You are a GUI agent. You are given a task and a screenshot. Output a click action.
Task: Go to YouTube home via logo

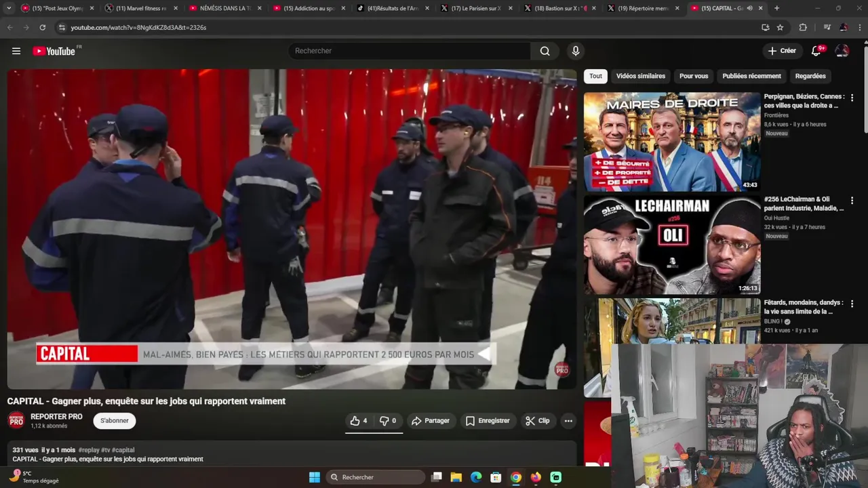click(54, 51)
